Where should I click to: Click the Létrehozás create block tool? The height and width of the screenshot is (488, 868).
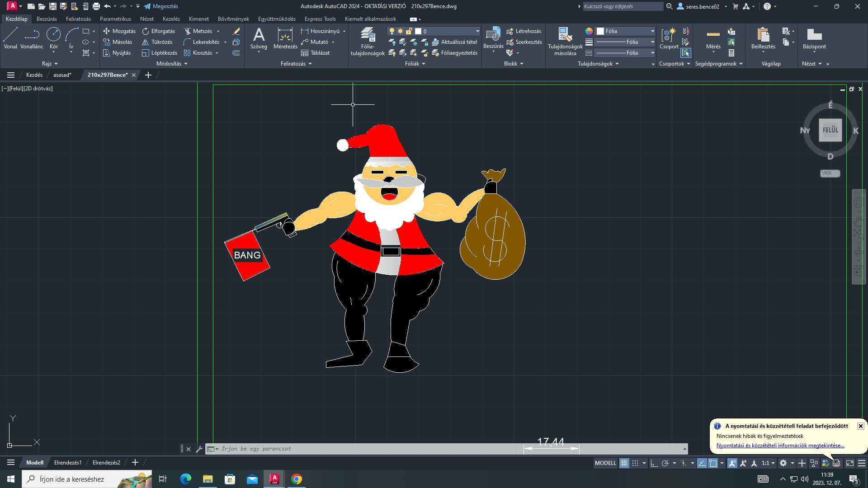pyautogui.click(x=524, y=31)
